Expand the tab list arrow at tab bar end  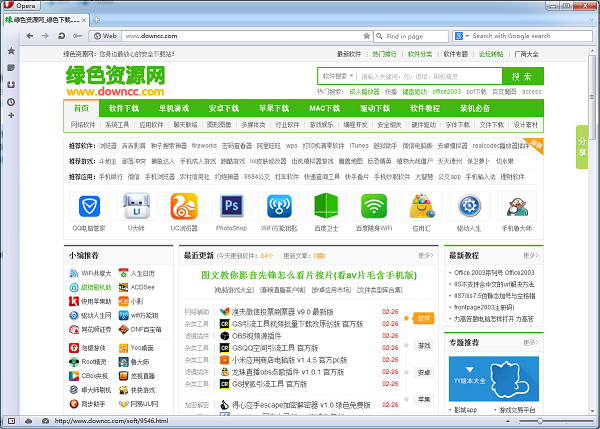tap(592, 20)
